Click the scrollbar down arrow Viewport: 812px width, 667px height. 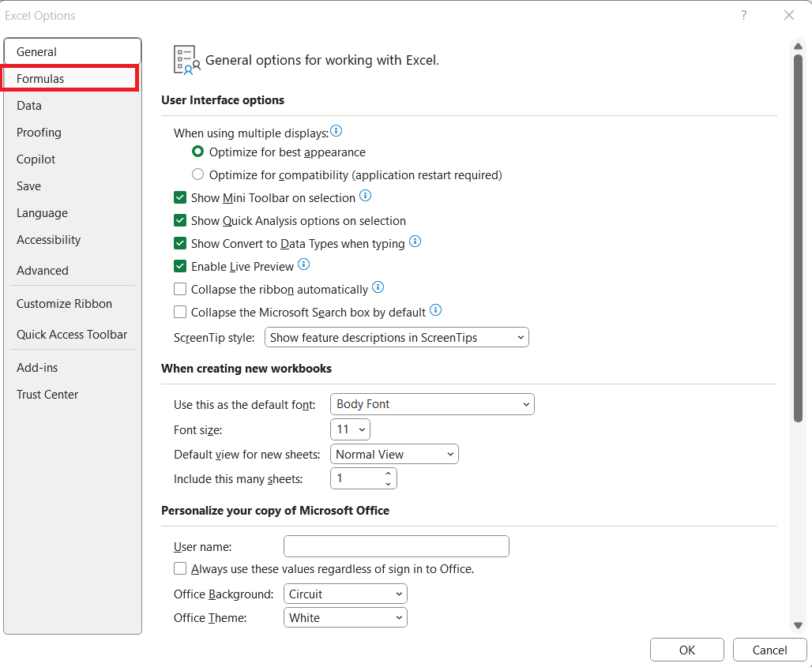click(x=798, y=625)
